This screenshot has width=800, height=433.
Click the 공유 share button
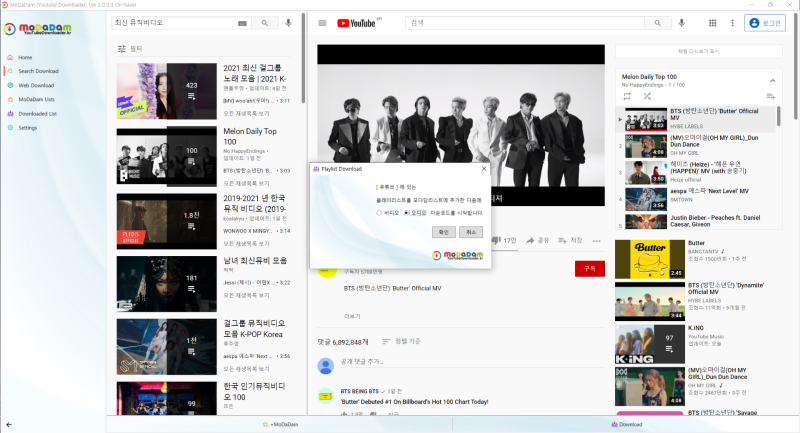[x=537, y=240]
